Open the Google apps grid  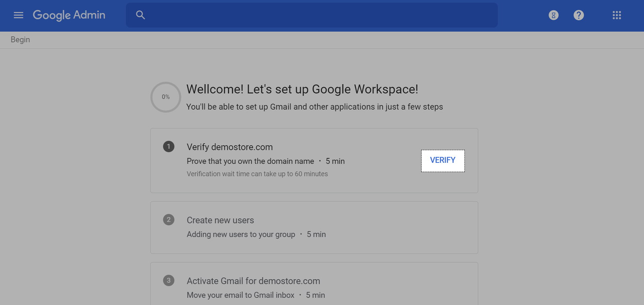coord(617,15)
